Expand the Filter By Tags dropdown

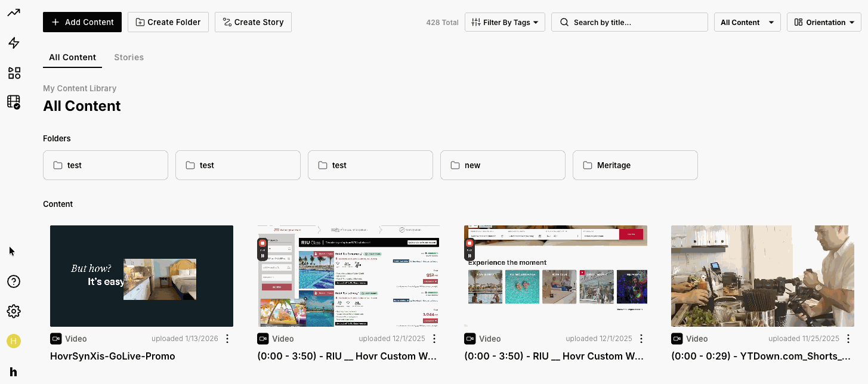505,22
